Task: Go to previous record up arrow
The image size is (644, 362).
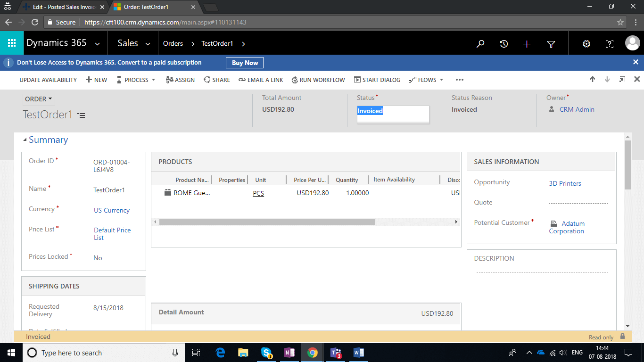Action: [x=593, y=80]
